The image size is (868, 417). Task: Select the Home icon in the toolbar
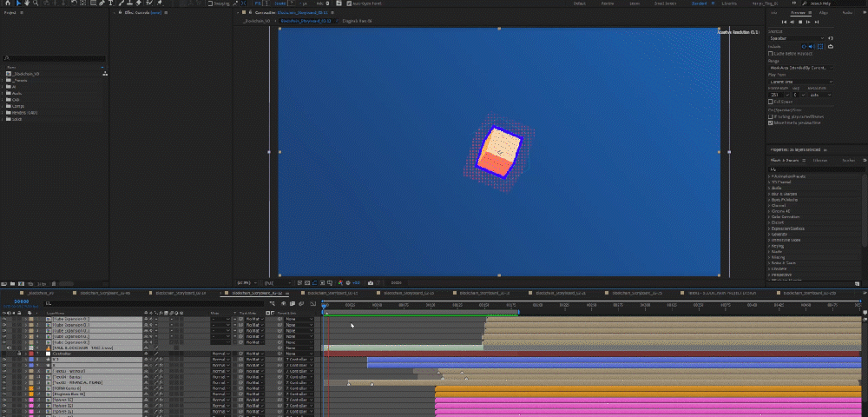[x=6, y=3]
